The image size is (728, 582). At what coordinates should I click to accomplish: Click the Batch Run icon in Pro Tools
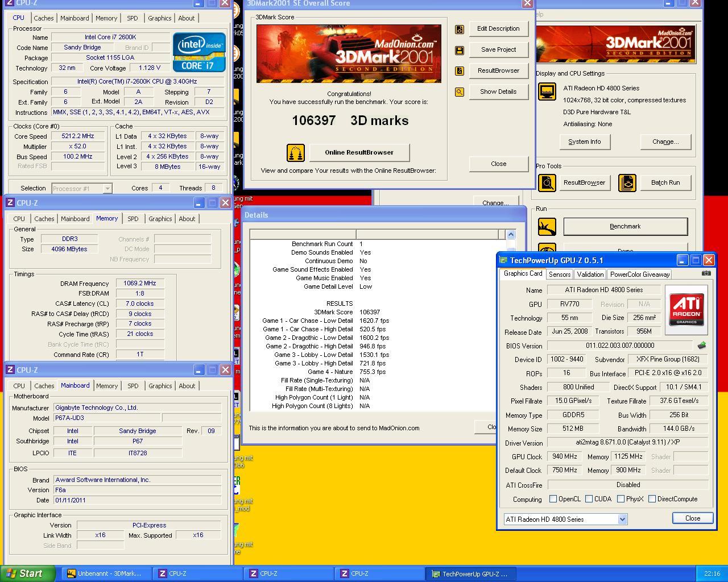click(x=627, y=183)
